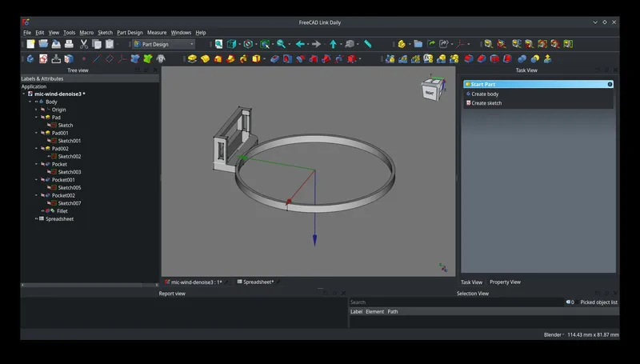This screenshot has height=364, width=640.
Task: Toggle visibility of Pocket feature
Action: 43,164
